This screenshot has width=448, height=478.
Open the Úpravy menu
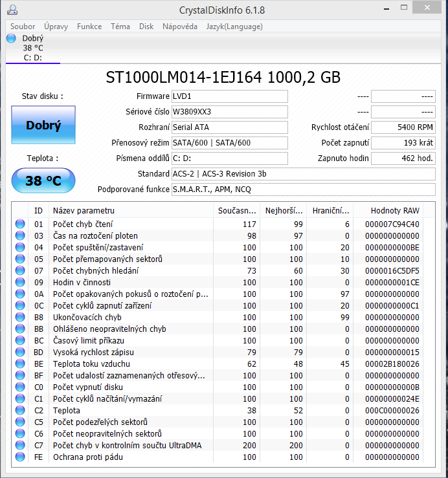point(56,27)
